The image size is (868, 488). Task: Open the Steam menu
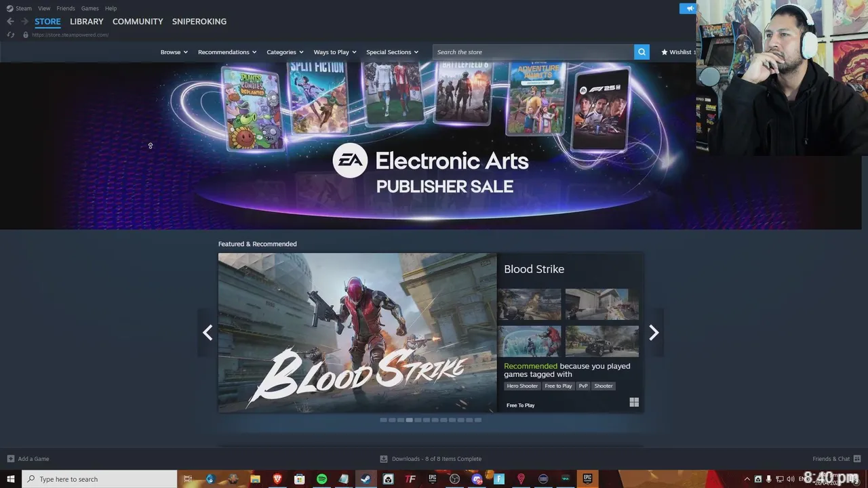pos(24,8)
